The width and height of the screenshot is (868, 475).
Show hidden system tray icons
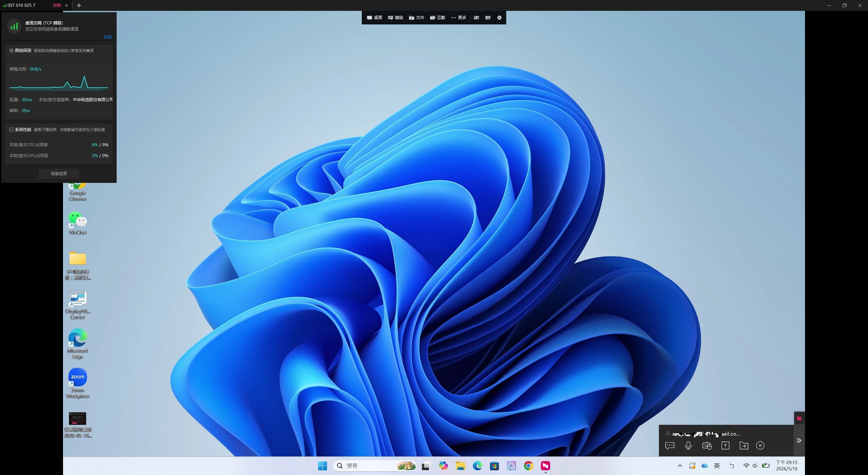pos(680,466)
